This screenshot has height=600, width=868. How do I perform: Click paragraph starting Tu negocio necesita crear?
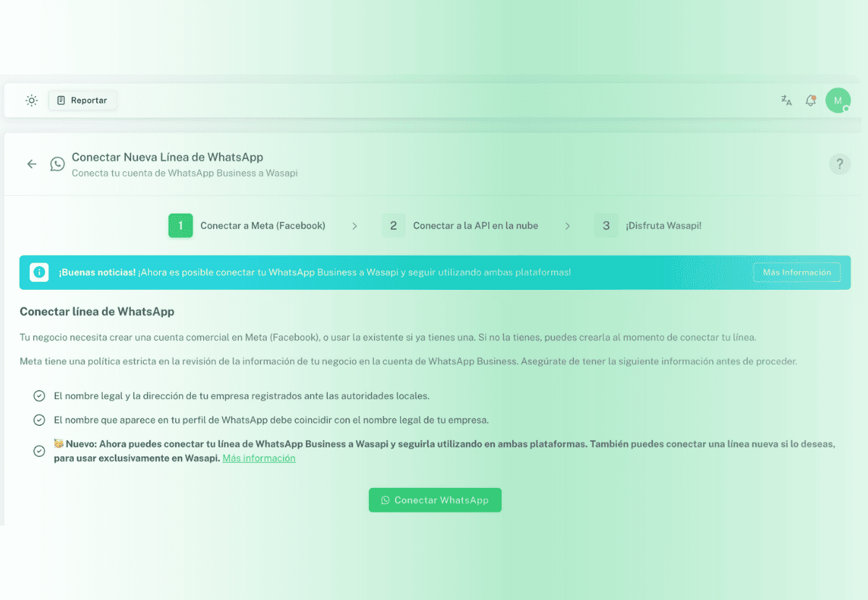click(388, 338)
